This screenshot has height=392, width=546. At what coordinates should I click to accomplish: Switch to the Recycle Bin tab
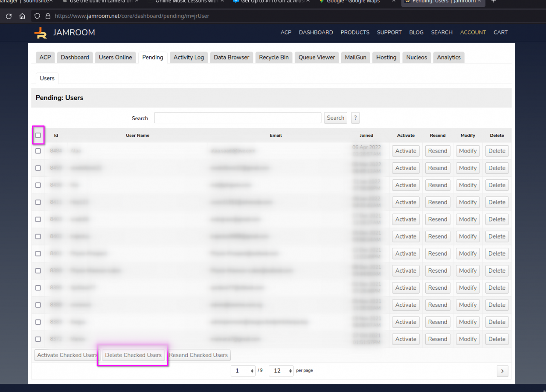coord(274,58)
